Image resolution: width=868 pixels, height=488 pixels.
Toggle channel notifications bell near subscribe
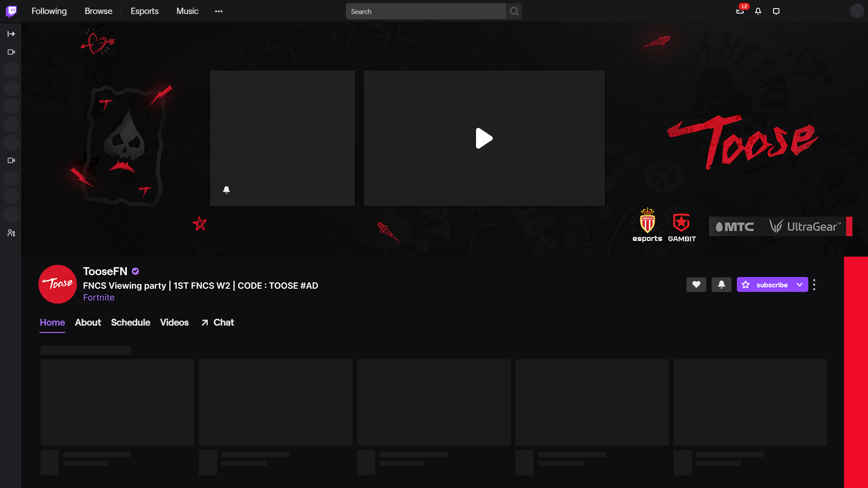[722, 285]
